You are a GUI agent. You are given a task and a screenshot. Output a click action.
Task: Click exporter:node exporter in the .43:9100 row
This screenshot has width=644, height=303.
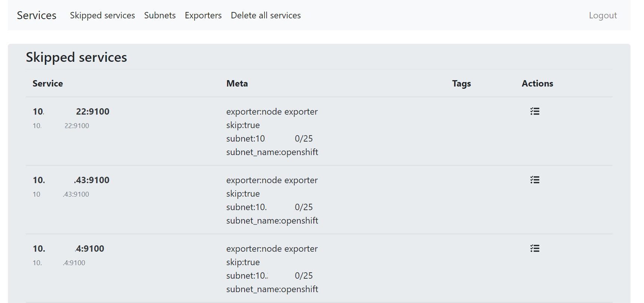click(272, 180)
